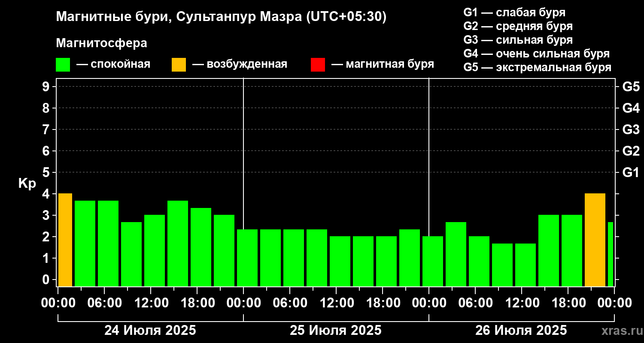
Task: Click the 'Kp' axis label
Action: 27,184
